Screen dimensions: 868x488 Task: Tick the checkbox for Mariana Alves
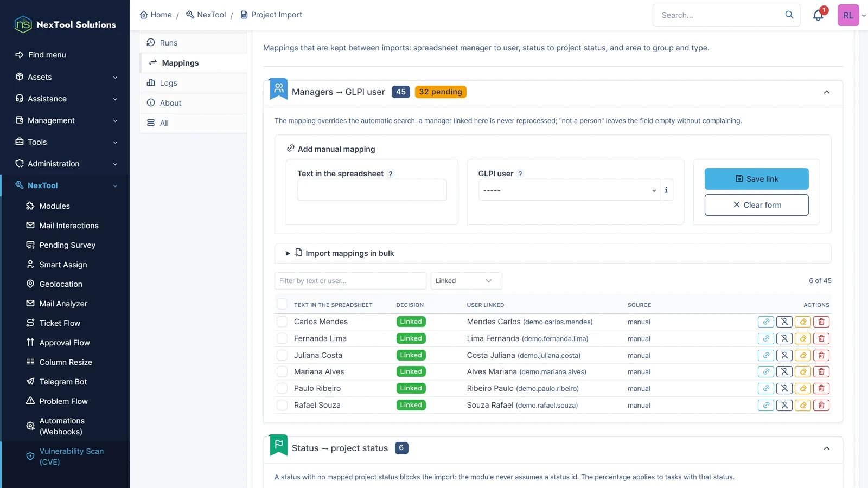[x=282, y=371]
